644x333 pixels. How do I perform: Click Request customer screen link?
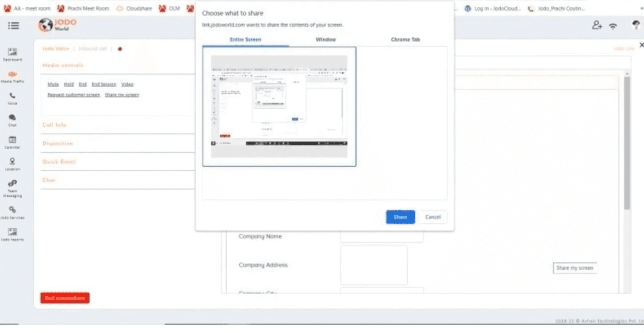[73, 95]
